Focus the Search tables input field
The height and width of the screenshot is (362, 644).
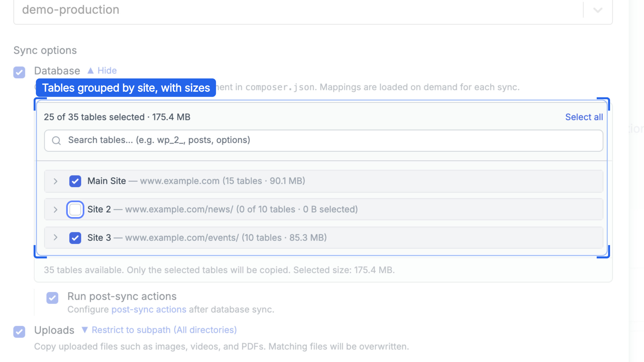click(x=324, y=141)
